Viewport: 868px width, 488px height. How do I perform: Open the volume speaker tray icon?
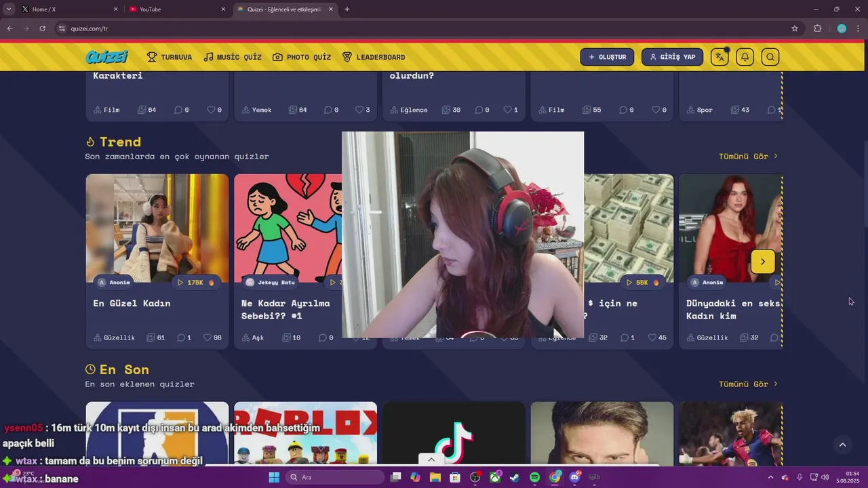[825, 477]
